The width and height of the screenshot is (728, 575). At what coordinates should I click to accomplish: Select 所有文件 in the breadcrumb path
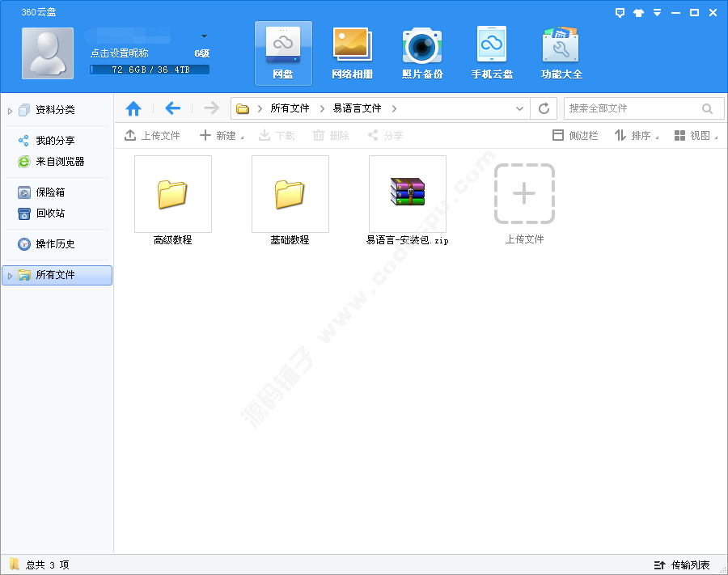coord(290,108)
